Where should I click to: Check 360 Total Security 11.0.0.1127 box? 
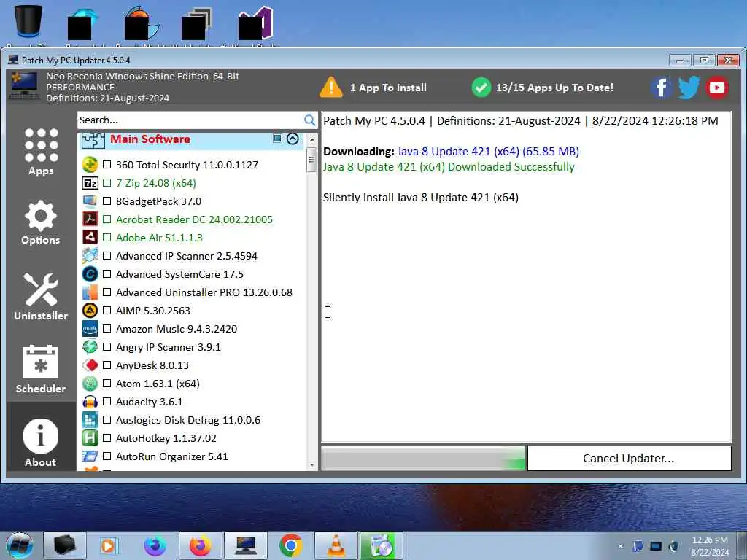[107, 165]
